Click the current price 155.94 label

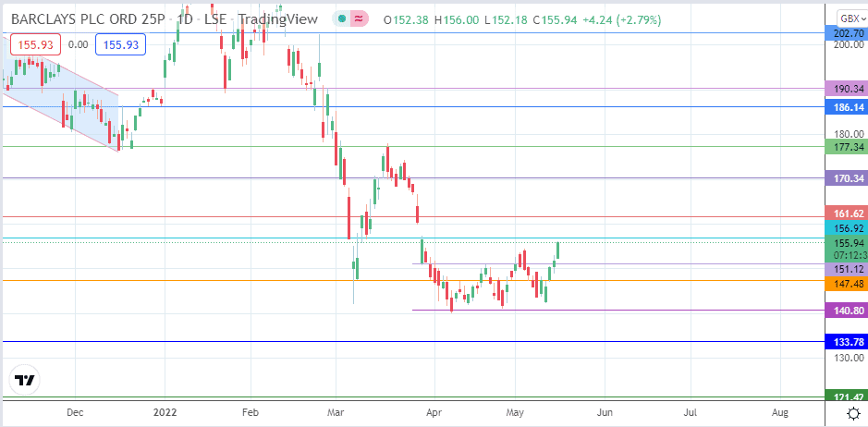[845, 242]
